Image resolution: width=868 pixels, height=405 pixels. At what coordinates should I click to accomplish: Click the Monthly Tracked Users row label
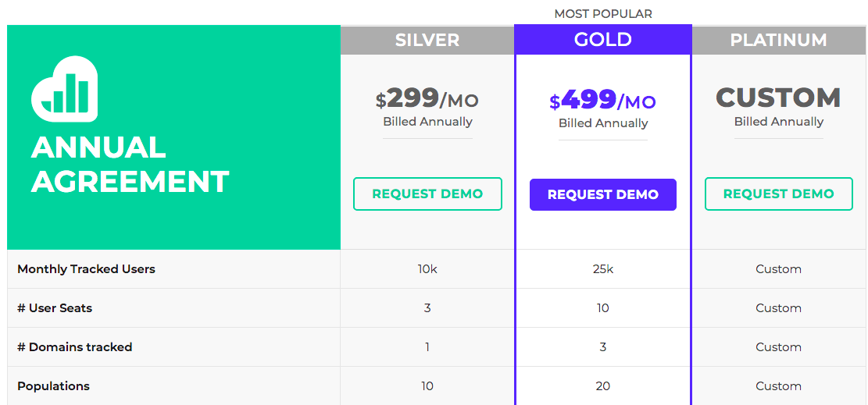[86, 269]
